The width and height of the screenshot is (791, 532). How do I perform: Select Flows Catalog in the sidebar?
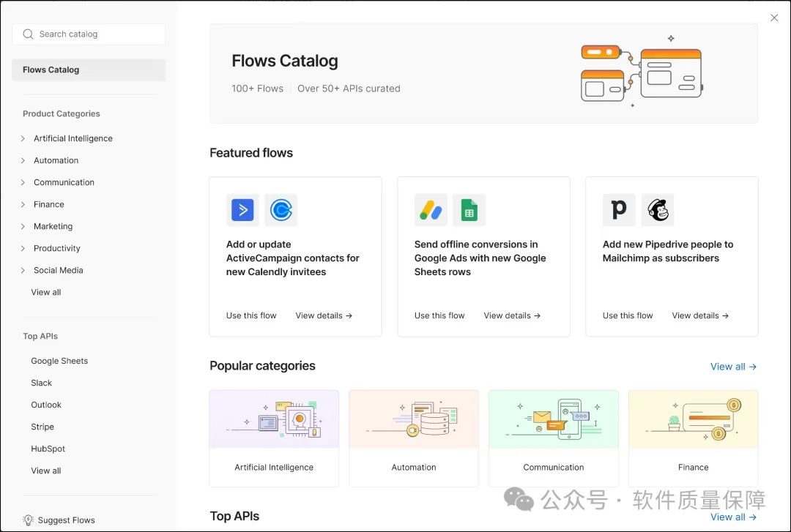click(89, 70)
